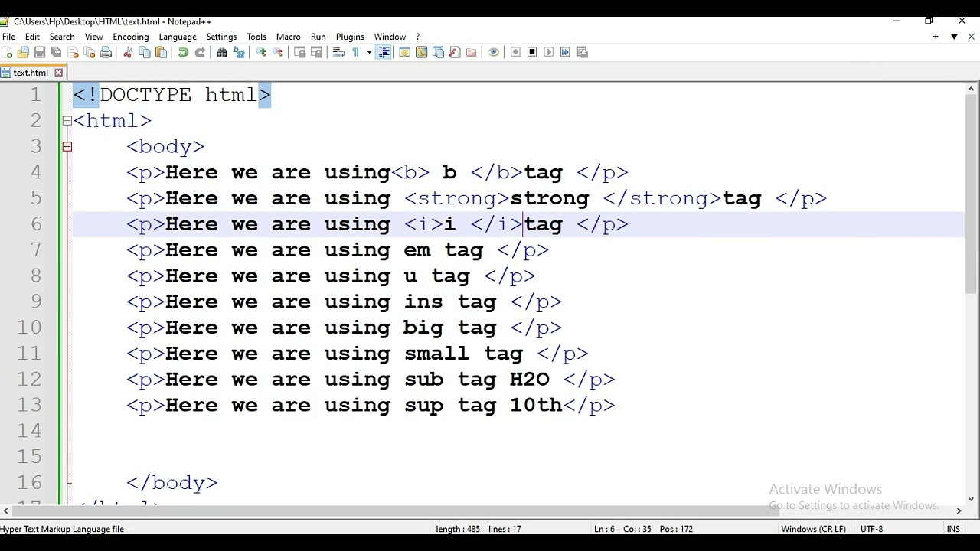Viewport: 980px width, 551px height.
Task: Run macro multiple times icon
Action: click(566, 52)
